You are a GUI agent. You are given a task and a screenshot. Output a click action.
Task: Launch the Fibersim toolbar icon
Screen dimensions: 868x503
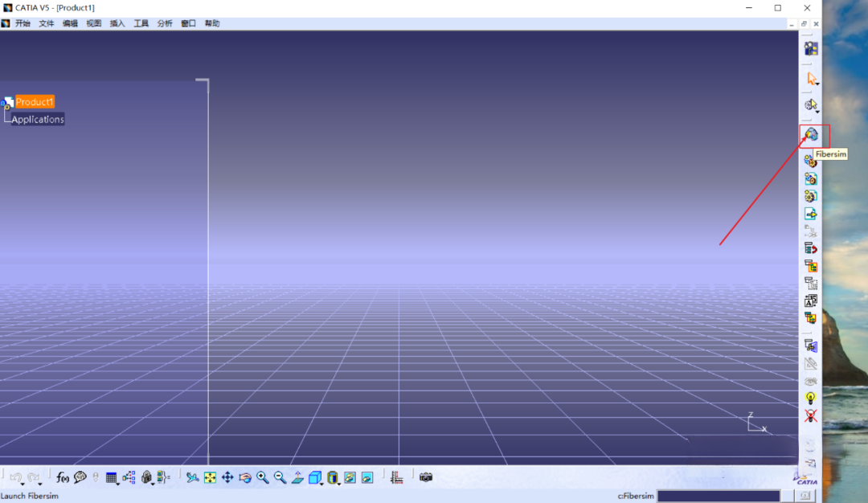[x=811, y=134]
